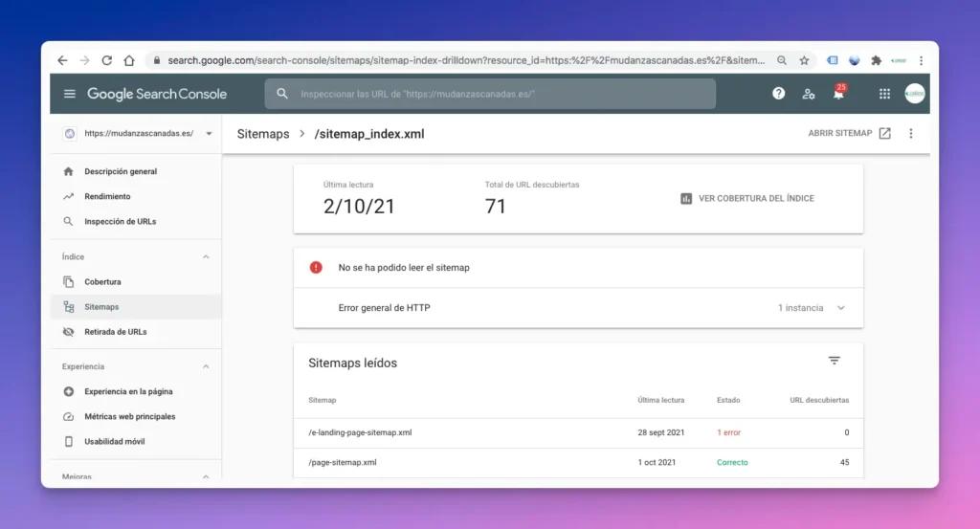The height and width of the screenshot is (529, 980).
Task: Click 'No se ha podido leer el sitemap' message
Action: [404, 267]
